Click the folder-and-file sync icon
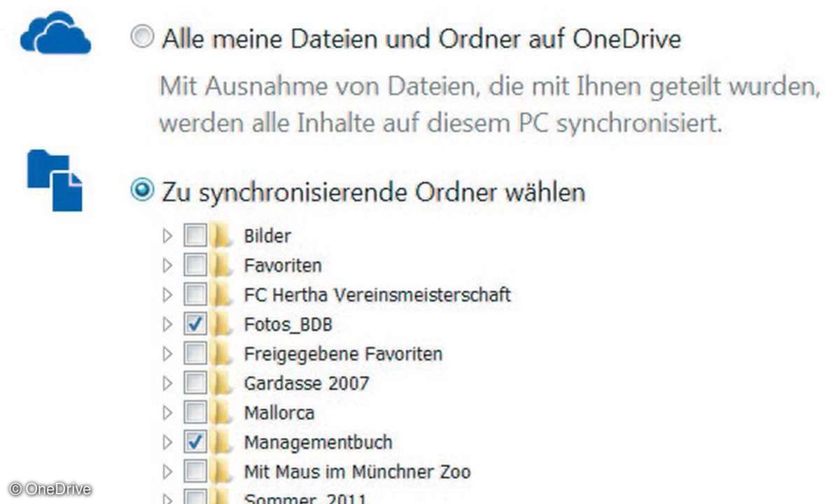 [55, 180]
